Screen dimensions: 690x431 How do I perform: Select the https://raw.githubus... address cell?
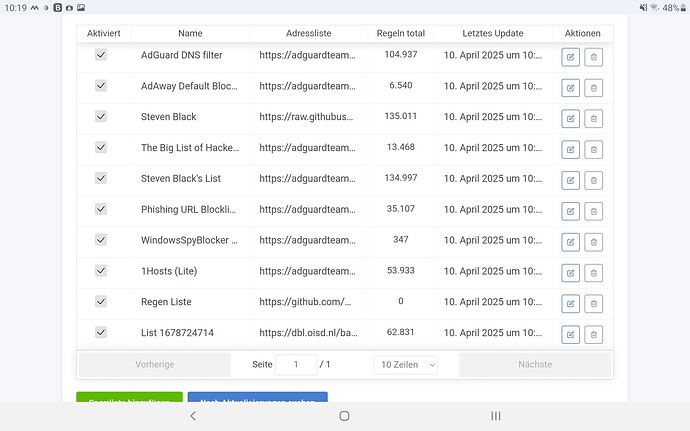[x=306, y=117]
